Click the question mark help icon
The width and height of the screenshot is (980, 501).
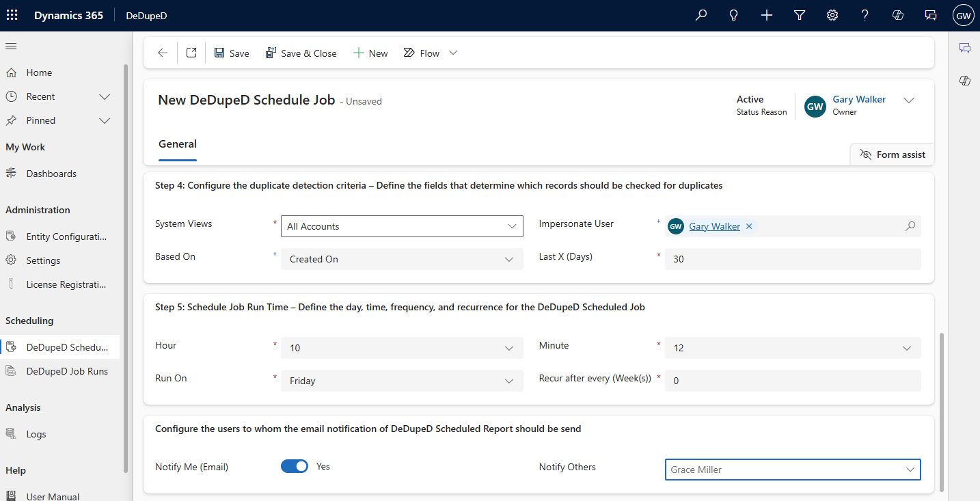click(x=865, y=15)
